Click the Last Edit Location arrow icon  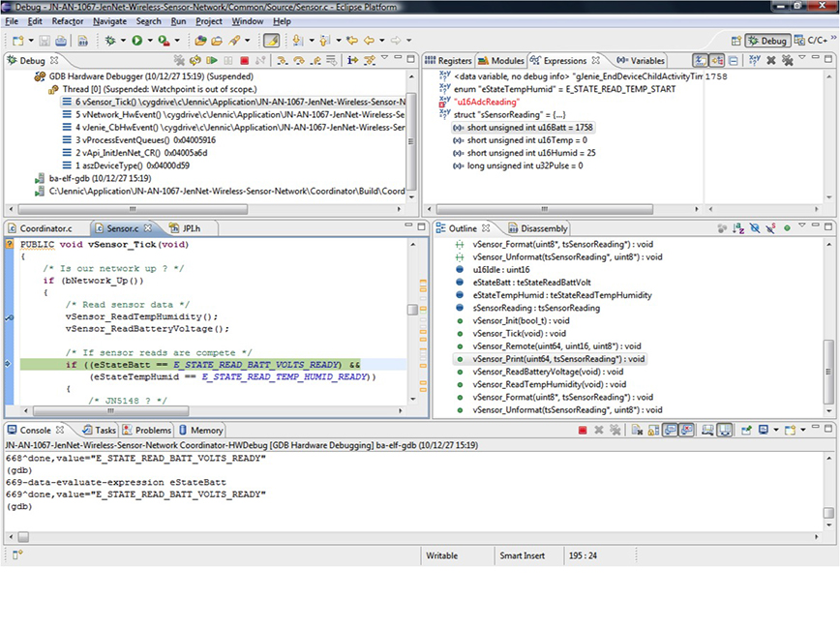(352, 41)
